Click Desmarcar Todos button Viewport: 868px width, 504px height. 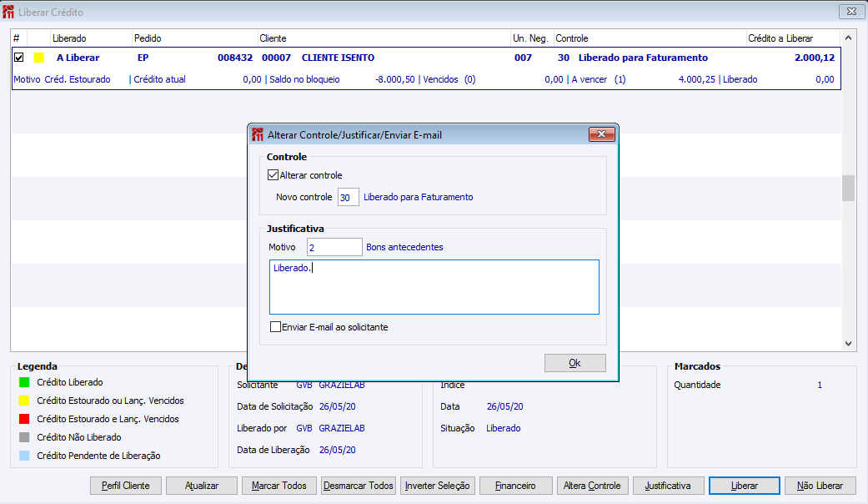pos(359,486)
